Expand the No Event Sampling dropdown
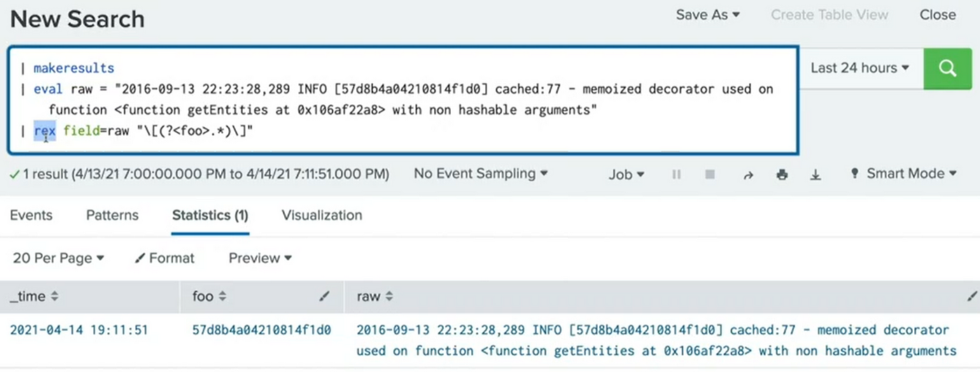This screenshot has height=372, width=980. point(481,173)
